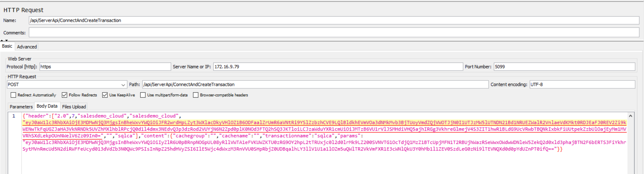Click the Server Name or IP field
This screenshot has width=644, height=174.
pos(338,67)
